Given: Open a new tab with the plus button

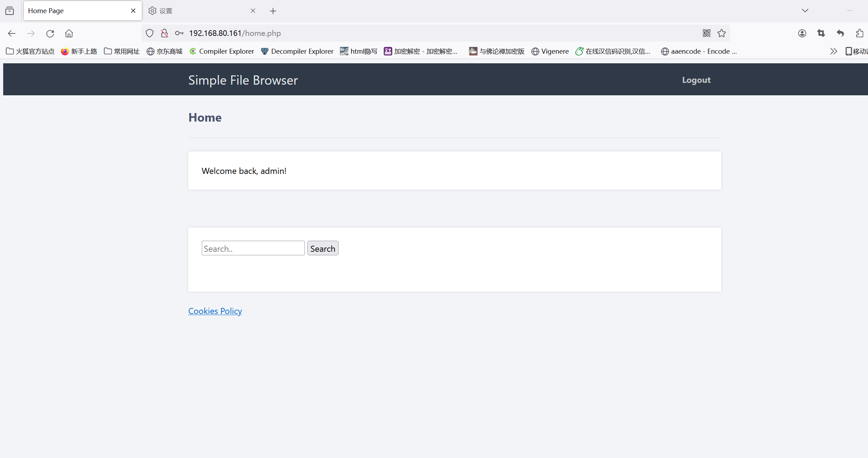Looking at the screenshot, I should 273,11.
